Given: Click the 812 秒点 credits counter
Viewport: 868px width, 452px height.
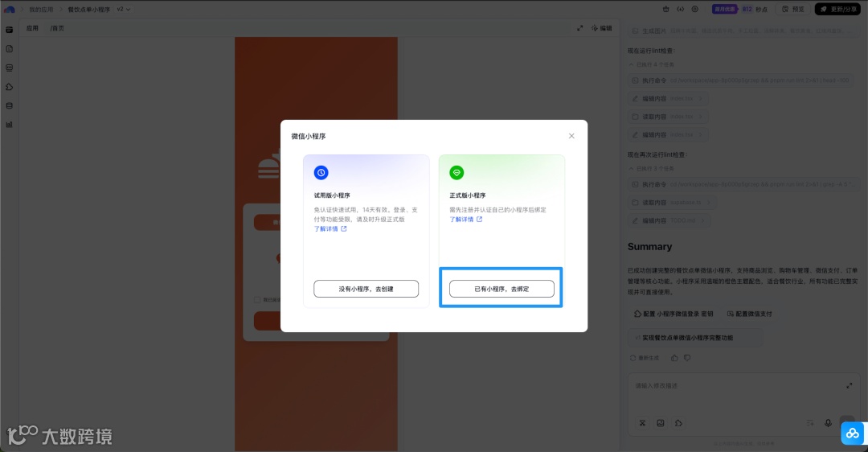Looking at the screenshot, I should click(x=755, y=9).
